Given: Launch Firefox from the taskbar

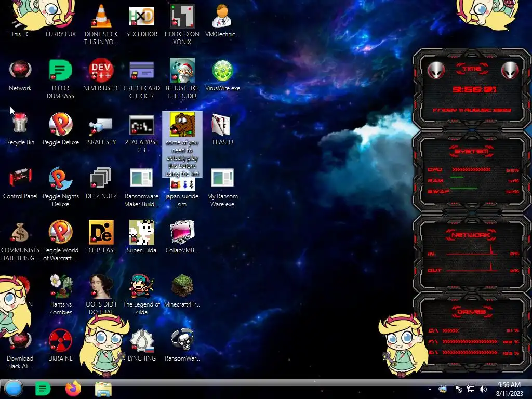Looking at the screenshot, I should 73,389.
